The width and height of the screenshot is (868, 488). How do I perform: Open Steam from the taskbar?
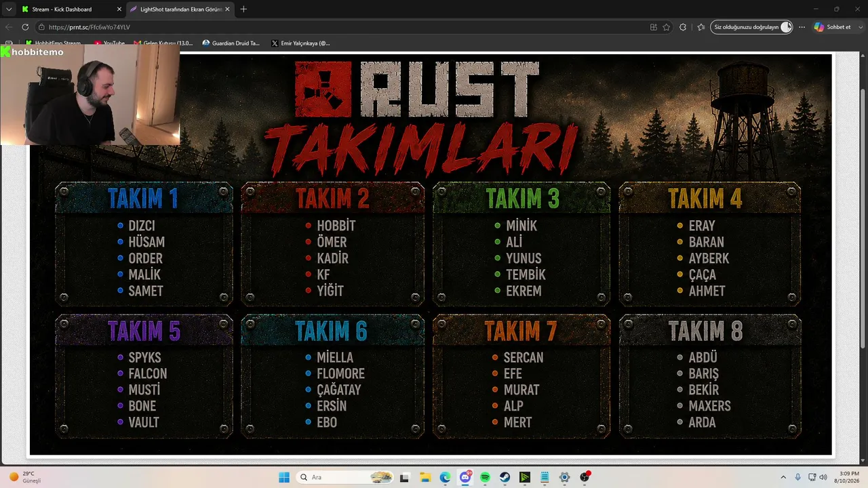click(505, 477)
